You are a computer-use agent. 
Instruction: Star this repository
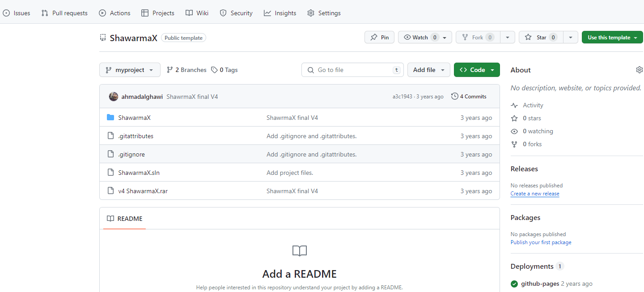point(541,38)
